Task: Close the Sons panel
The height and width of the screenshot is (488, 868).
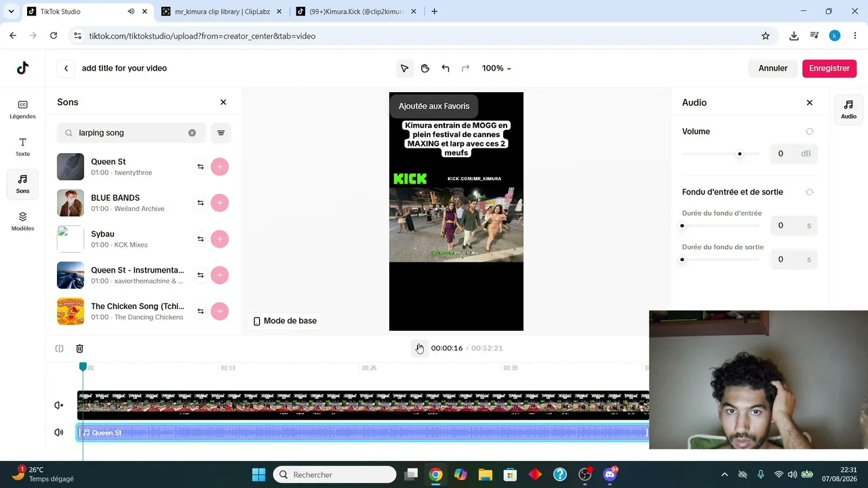Action: 223,102
